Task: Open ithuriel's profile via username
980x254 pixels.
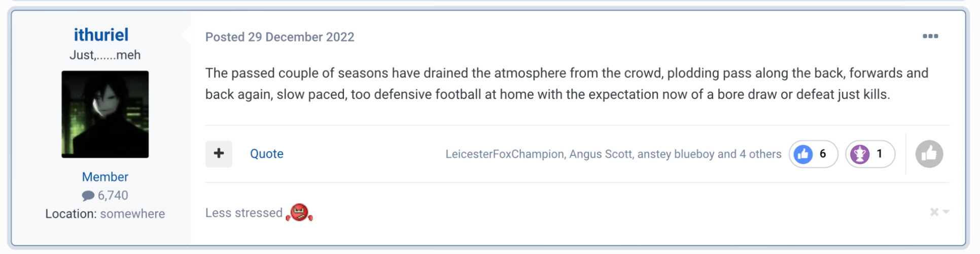Action: pos(101,35)
